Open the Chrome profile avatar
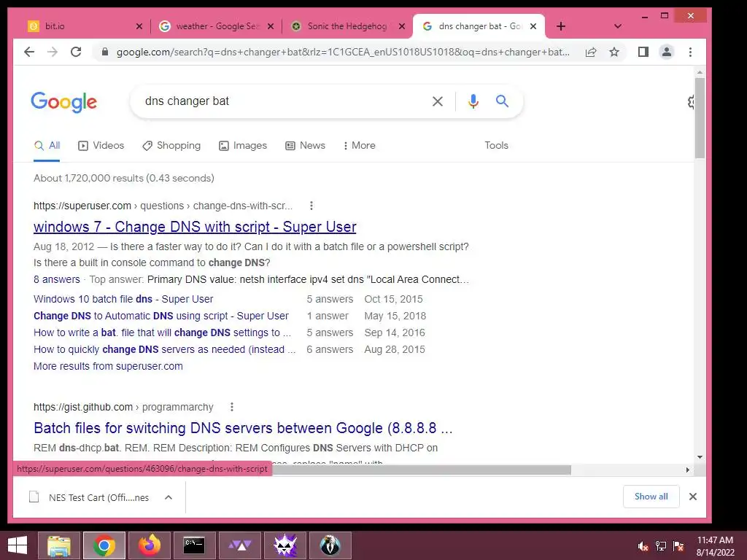Screen dimensions: 747x560 coord(667,52)
